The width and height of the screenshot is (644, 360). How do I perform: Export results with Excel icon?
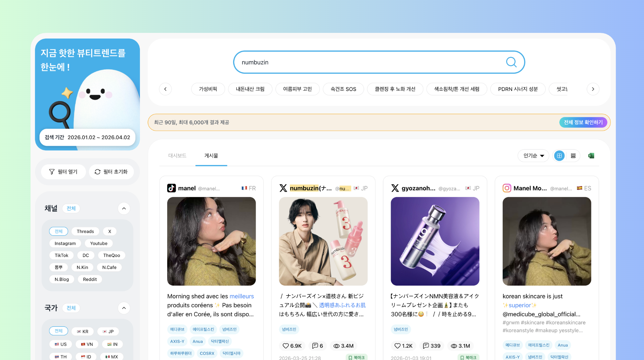(x=591, y=156)
